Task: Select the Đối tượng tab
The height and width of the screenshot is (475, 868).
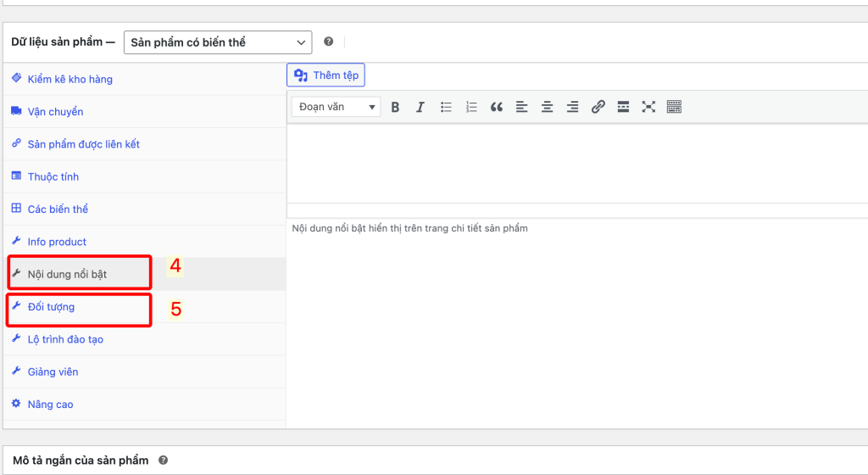Action: coord(51,307)
